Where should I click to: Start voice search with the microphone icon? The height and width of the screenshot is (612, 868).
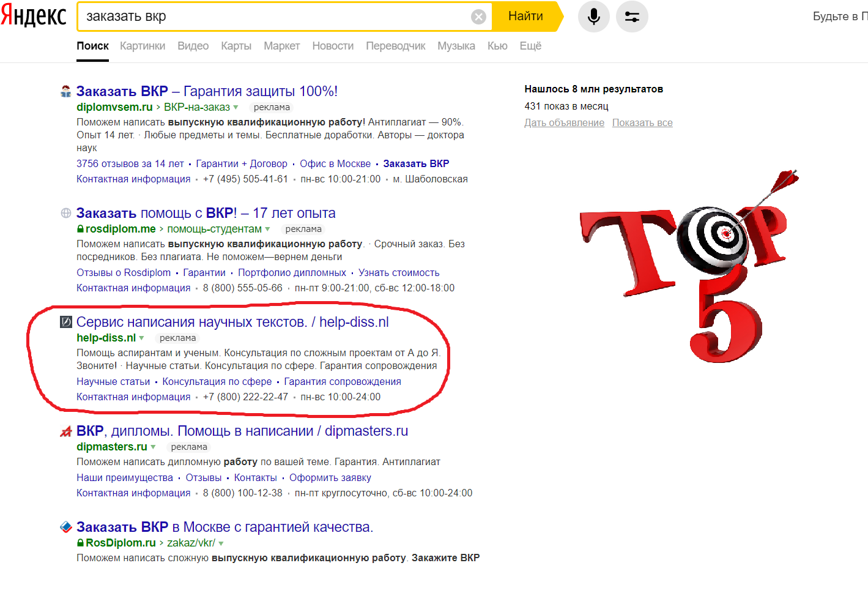(x=593, y=17)
